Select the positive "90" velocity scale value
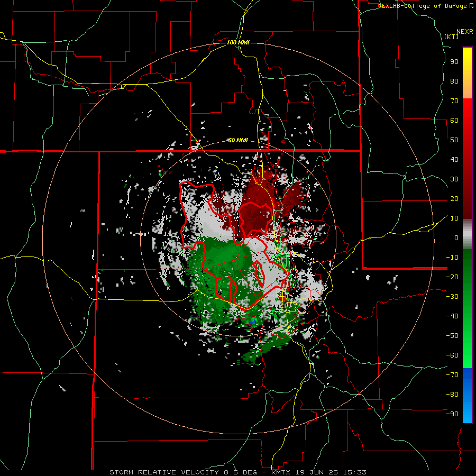 454,62
